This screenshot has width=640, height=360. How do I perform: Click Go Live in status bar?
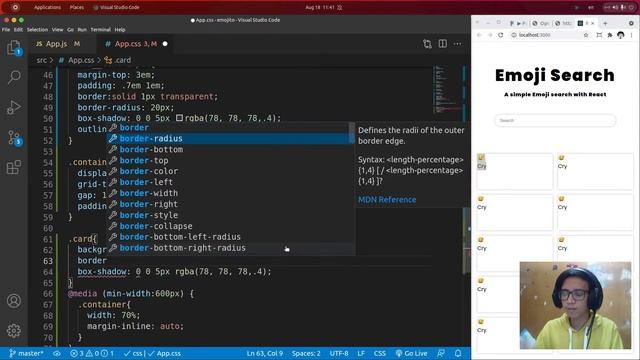(411, 353)
